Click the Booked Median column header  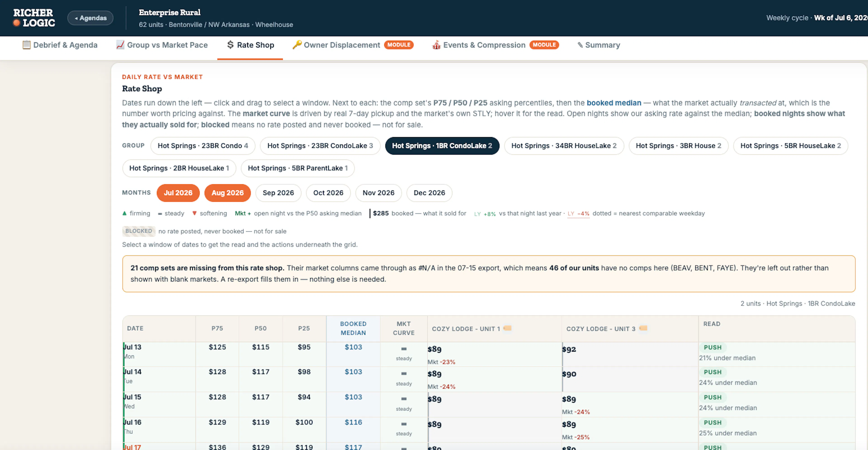(x=353, y=328)
